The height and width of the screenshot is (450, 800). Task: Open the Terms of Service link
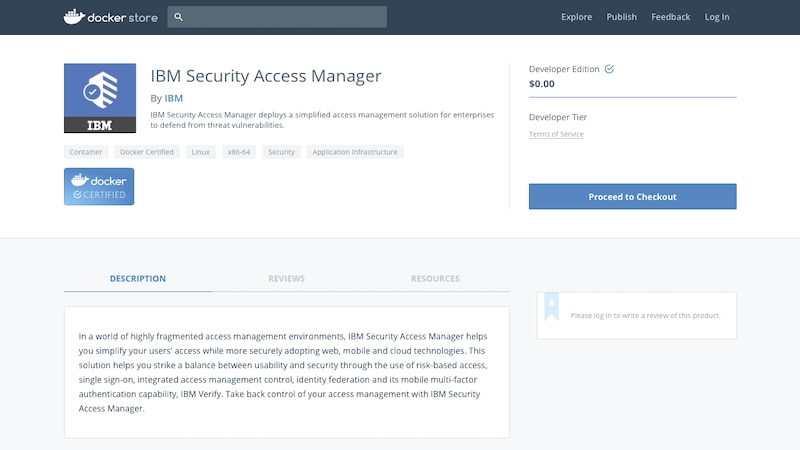tap(556, 134)
